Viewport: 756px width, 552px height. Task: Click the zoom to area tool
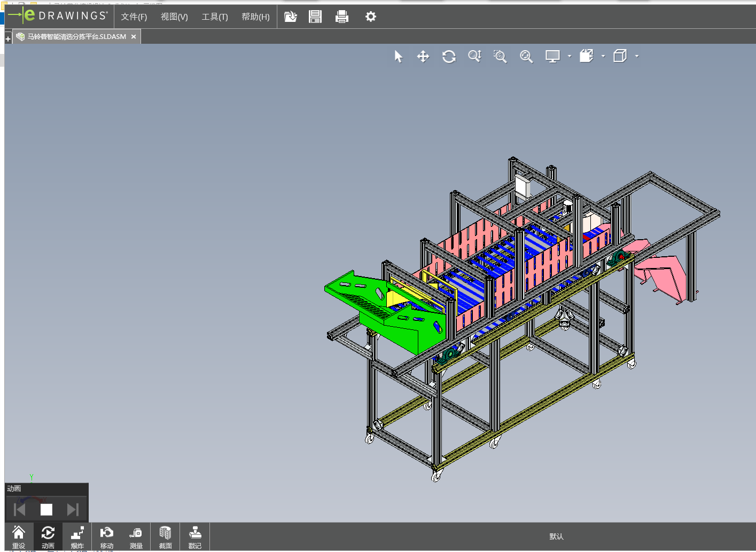(500, 57)
